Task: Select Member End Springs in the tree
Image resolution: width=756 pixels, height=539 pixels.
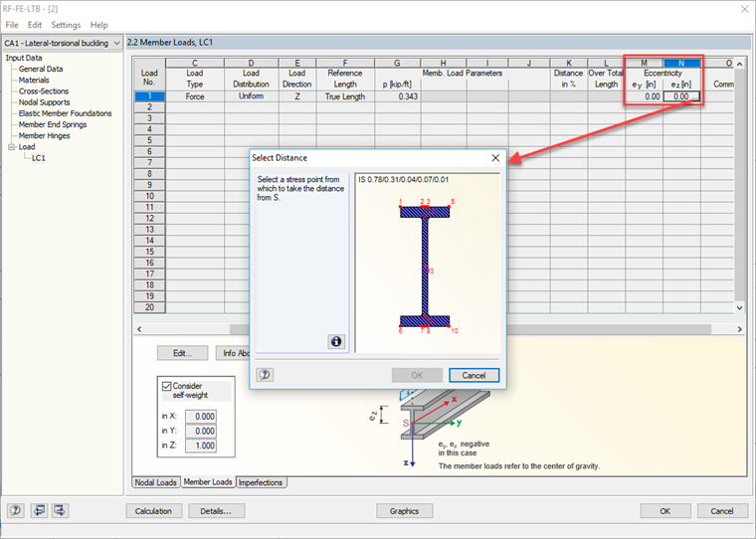Action: 53,124
